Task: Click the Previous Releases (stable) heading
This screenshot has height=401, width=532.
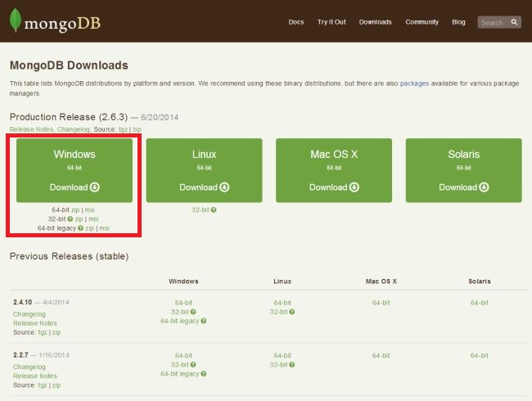Action: (x=70, y=256)
